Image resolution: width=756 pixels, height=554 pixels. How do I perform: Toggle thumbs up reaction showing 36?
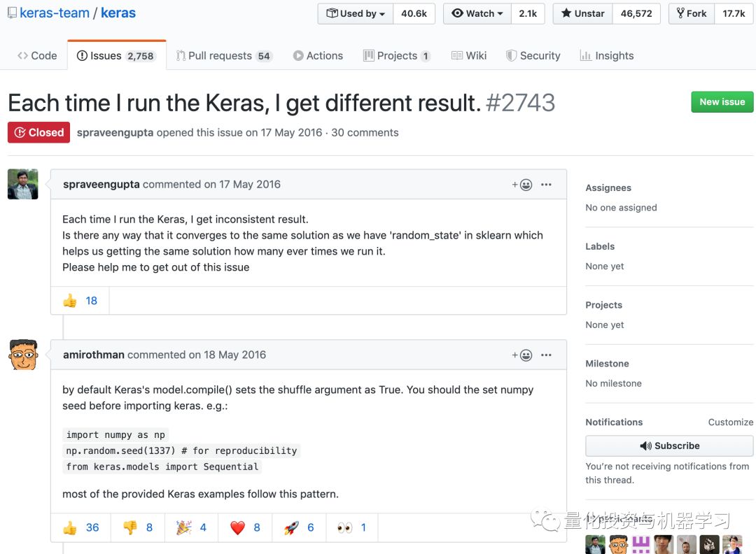pos(80,527)
